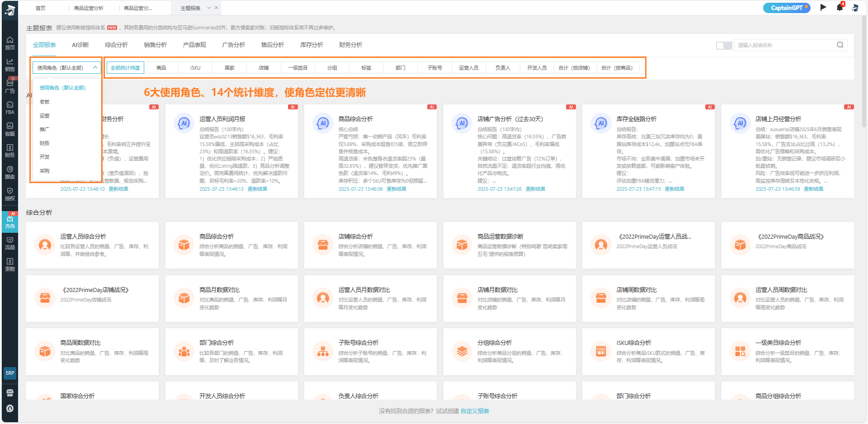Open the 首页 sidebar icon

10,43
